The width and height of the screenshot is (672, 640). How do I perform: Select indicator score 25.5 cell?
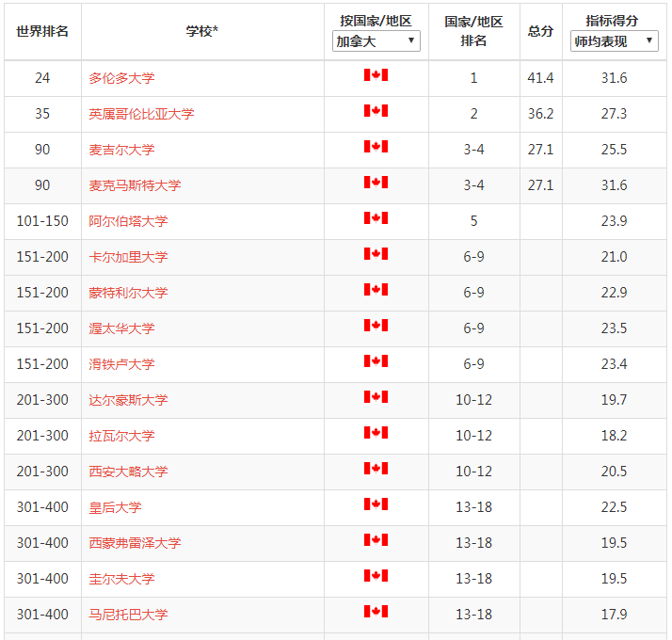point(615,150)
